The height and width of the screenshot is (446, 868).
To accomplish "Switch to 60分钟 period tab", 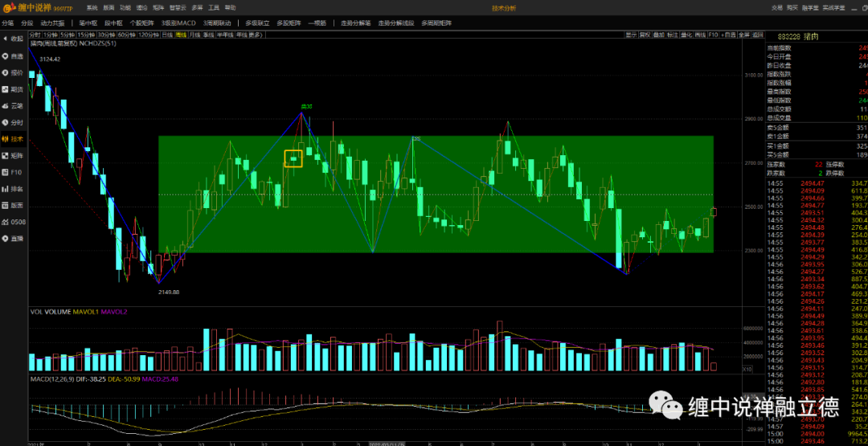I will (127, 35).
